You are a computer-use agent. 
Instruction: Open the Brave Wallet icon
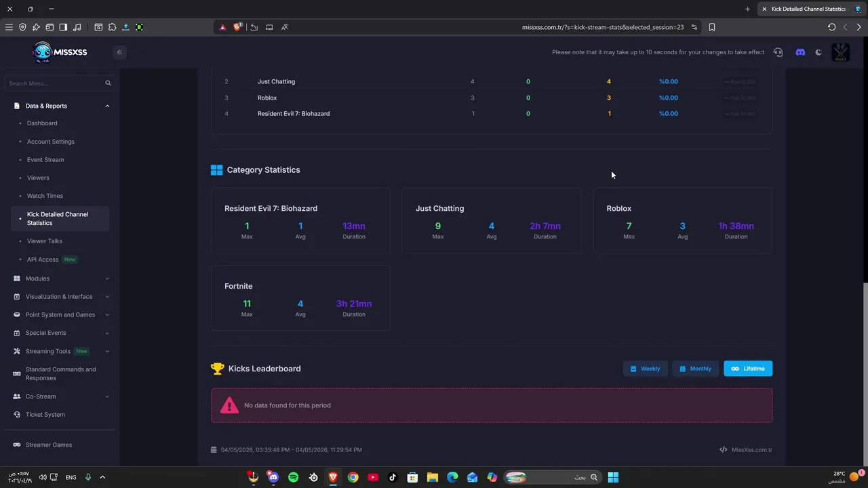click(50, 27)
